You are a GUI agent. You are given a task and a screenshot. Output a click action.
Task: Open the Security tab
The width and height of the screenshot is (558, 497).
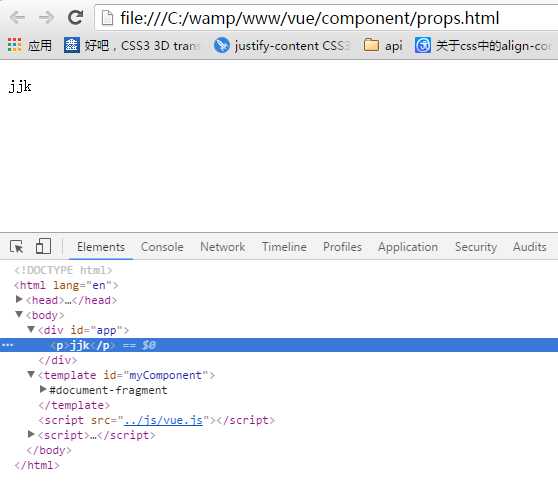[476, 247]
